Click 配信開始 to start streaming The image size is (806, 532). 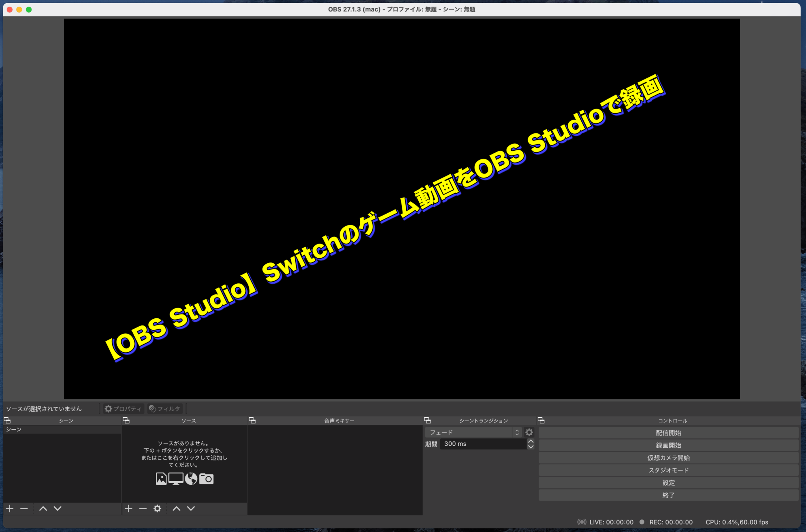pos(669,432)
